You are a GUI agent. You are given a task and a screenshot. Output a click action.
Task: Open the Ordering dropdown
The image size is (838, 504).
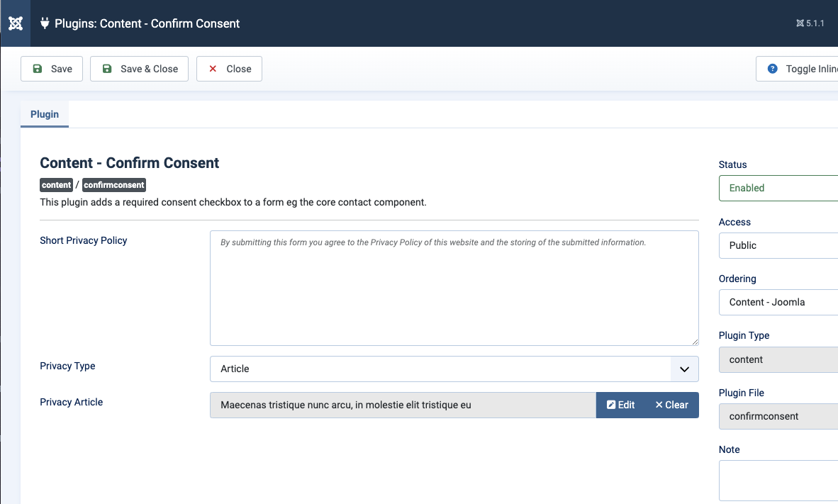(778, 302)
